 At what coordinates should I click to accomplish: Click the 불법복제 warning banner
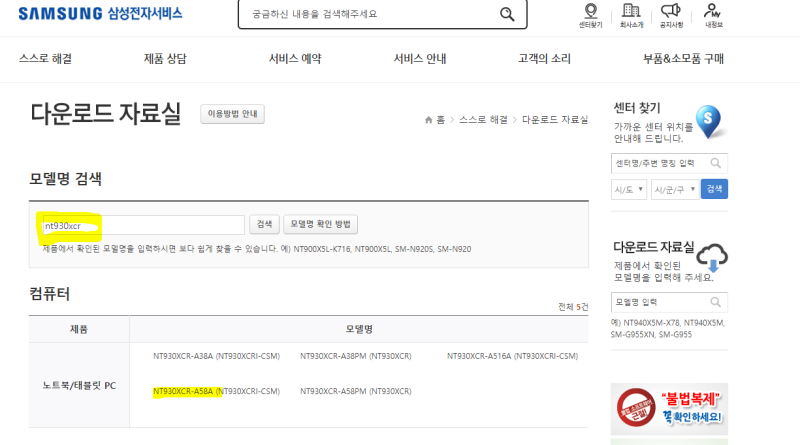[669, 409]
